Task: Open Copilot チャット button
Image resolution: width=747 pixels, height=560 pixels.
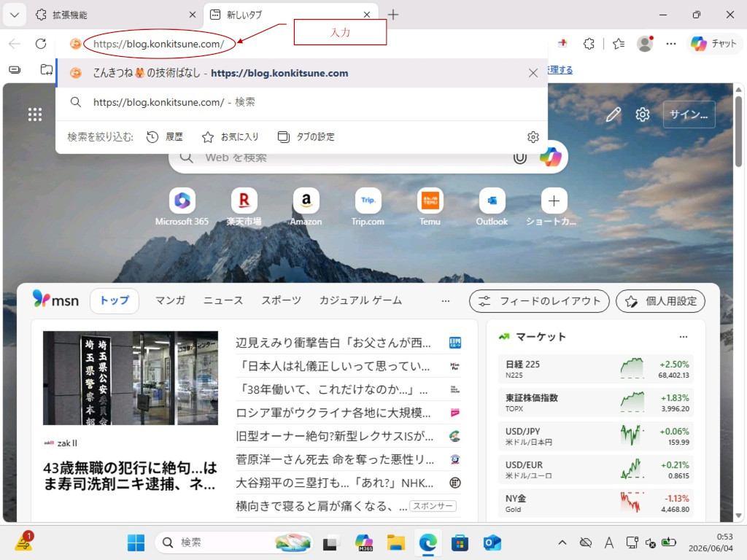Action: (x=713, y=44)
